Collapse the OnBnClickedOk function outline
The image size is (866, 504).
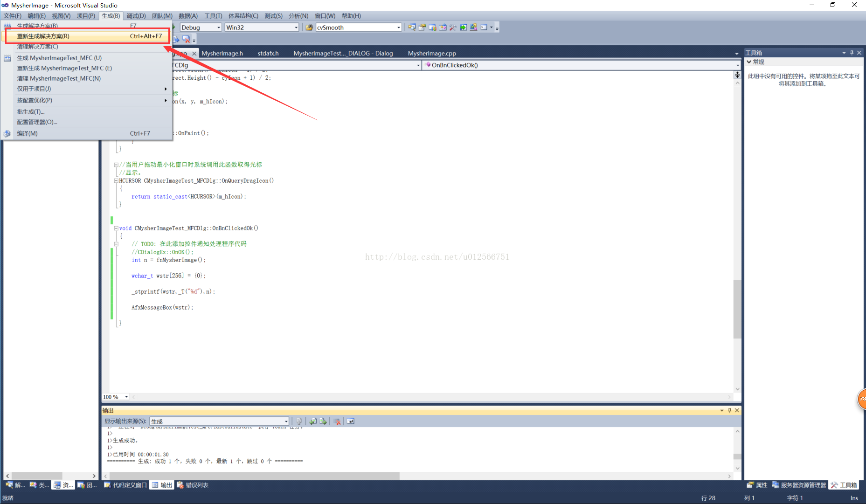tap(116, 228)
